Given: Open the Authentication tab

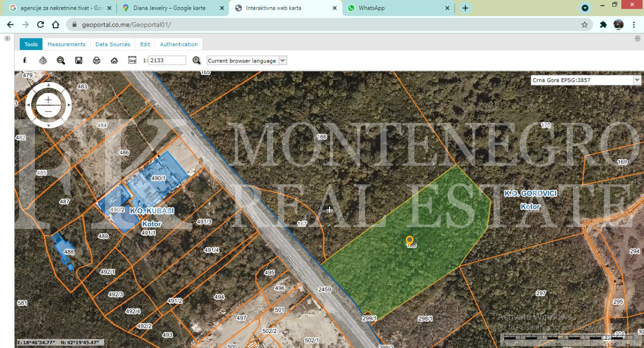Looking at the screenshot, I should coord(179,44).
